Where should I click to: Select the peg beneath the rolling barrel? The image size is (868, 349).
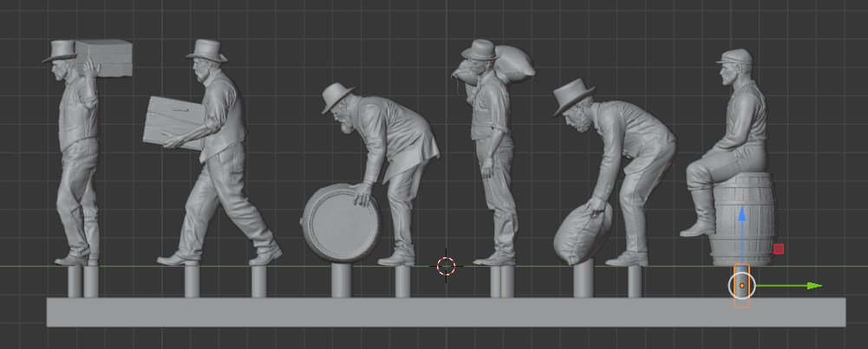point(341,281)
